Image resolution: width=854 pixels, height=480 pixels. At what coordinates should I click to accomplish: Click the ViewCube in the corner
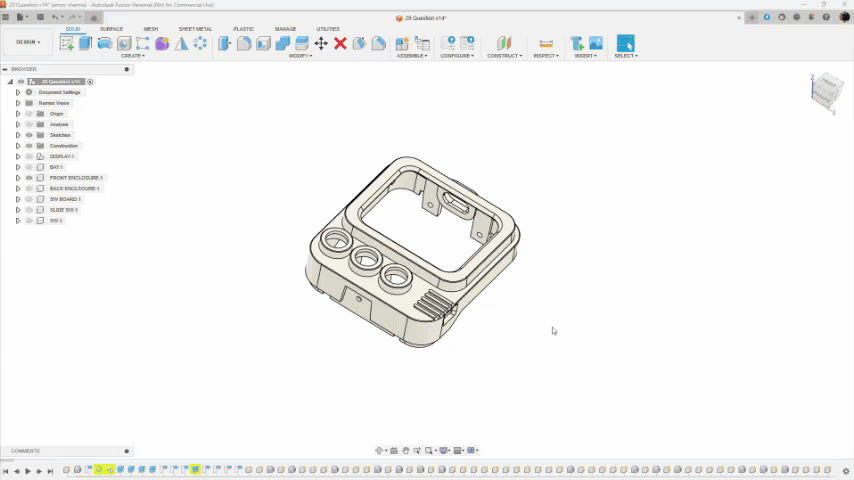[825, 92]
